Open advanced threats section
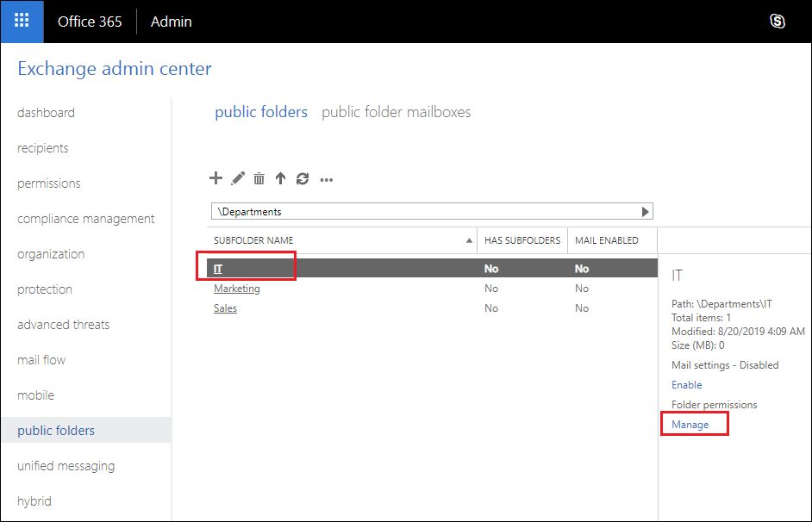The image size is (812, 522). click(x=63, y=325)
